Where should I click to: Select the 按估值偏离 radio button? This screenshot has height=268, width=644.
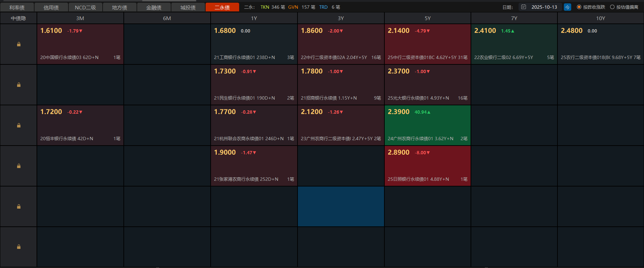612,7
